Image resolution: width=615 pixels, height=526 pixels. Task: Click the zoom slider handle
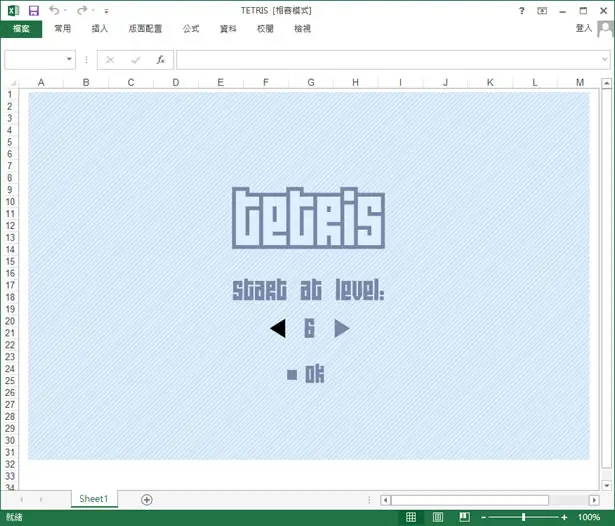[523, 517]
